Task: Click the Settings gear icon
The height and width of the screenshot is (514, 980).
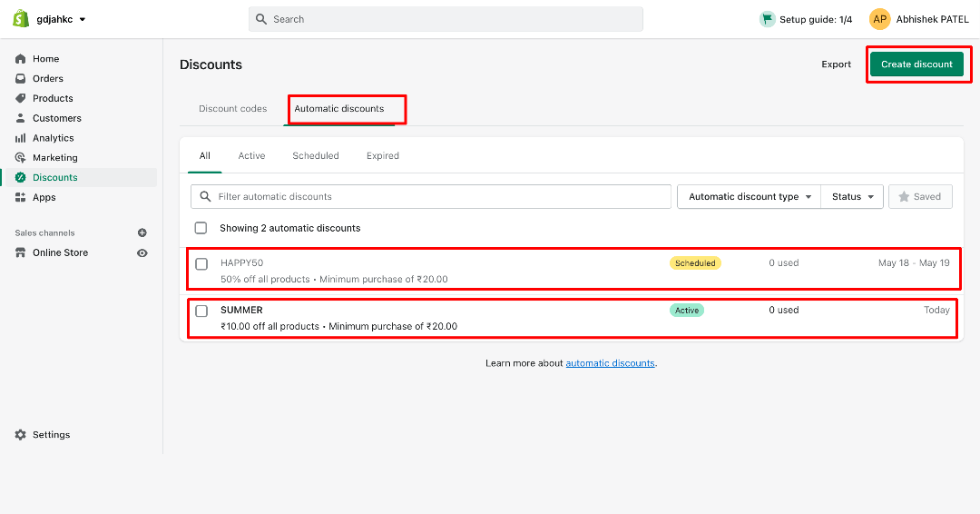Action: [x=21, y=435]
